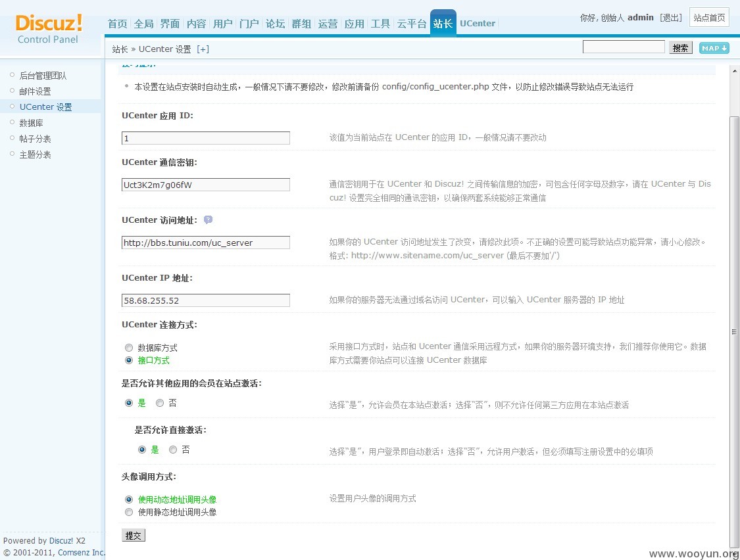Focus the top search input field

tap(624, 47)
